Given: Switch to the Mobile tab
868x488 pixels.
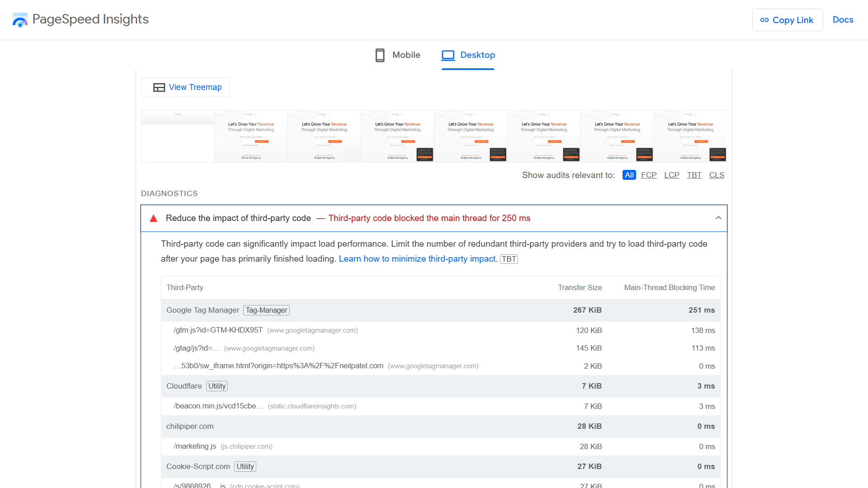Looking at the screenshot, I should click(x=398, y=55).
